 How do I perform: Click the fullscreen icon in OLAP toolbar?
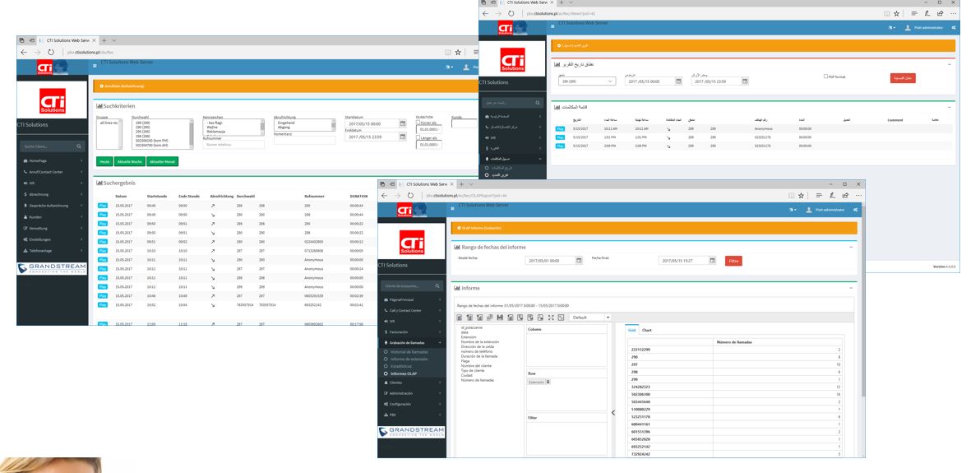coord(551,318)
